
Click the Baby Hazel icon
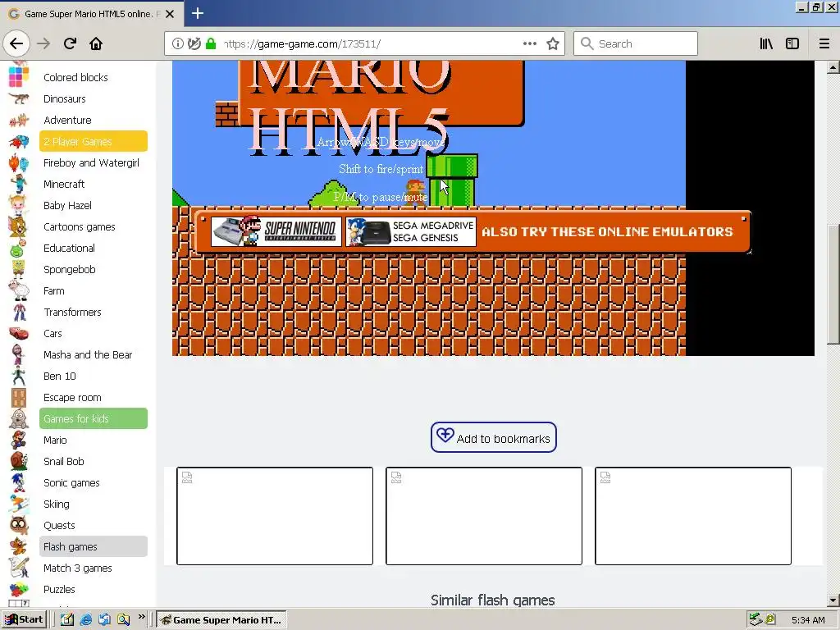18,205
